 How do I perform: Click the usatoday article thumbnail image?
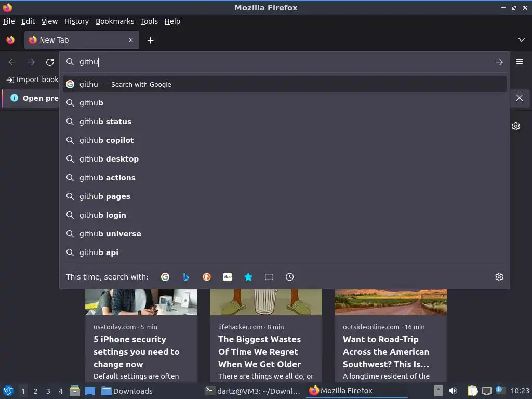141,302
